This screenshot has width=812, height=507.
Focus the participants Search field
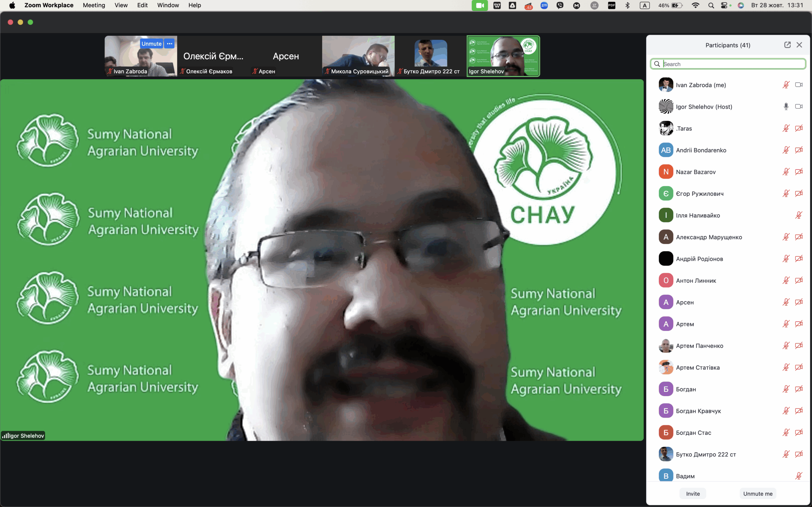coord(728,64)
